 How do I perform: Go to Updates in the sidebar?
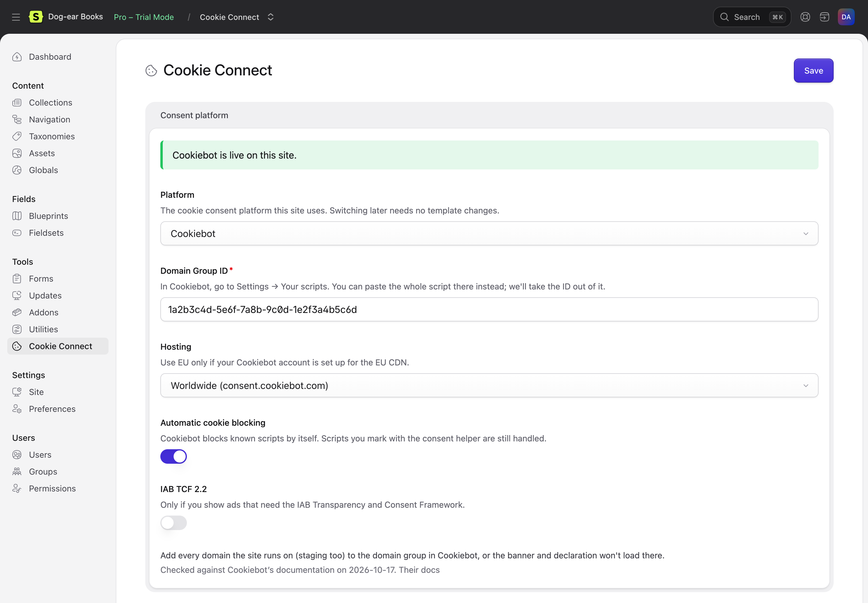coord(58,295)
